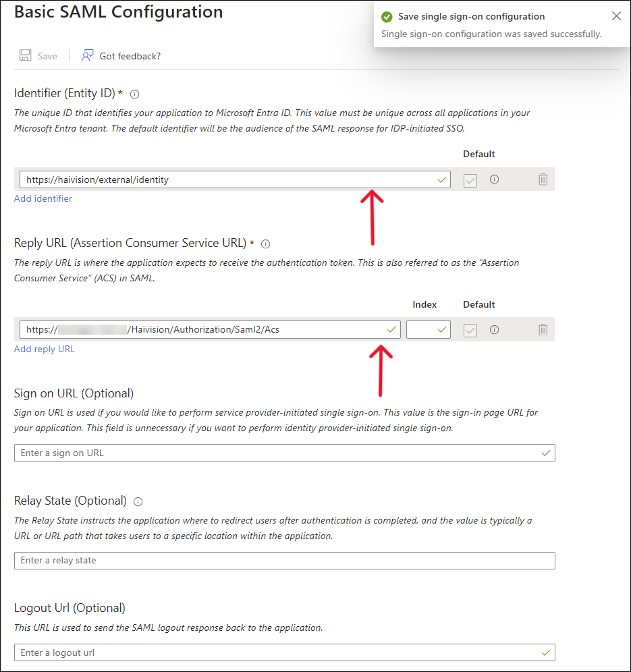Click the Add reply URL link
631x672 pixels.
point(44,349)
